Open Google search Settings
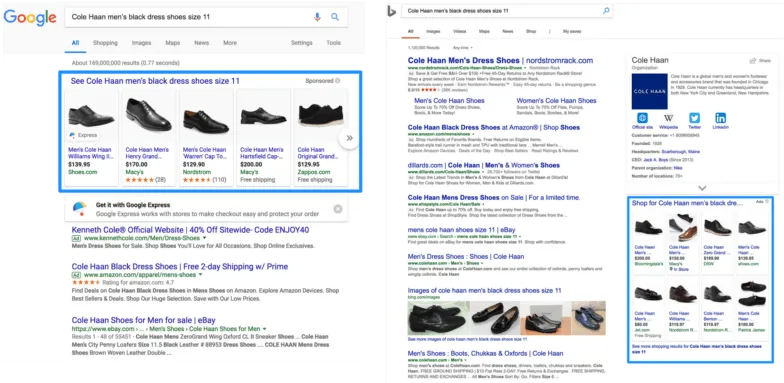The width and height of the screenshot is (784, 383). [302, 43]
